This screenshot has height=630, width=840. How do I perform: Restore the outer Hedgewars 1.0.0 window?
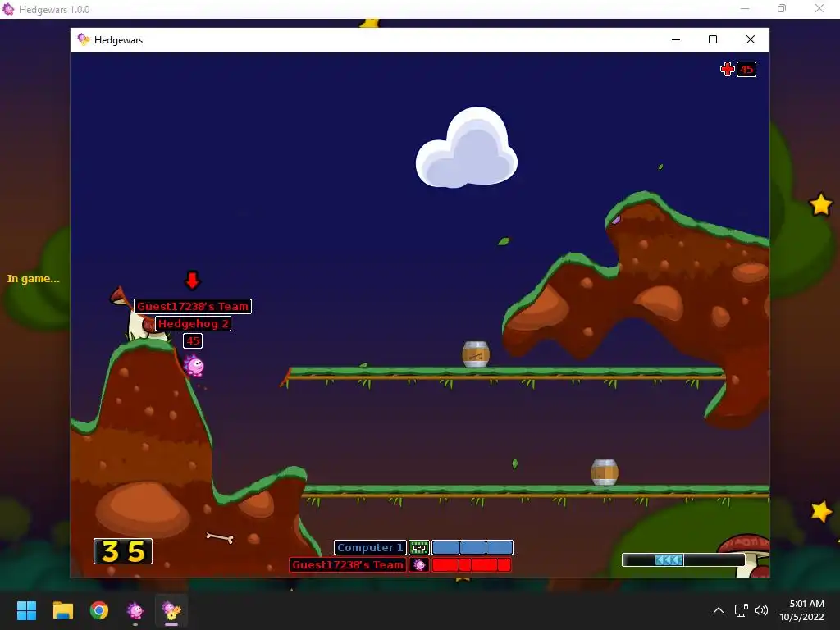pos(782,8)
